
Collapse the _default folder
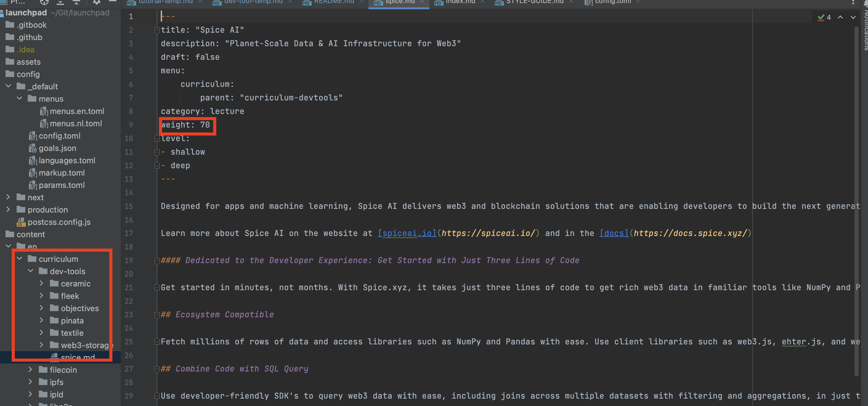tap(8, 86)
